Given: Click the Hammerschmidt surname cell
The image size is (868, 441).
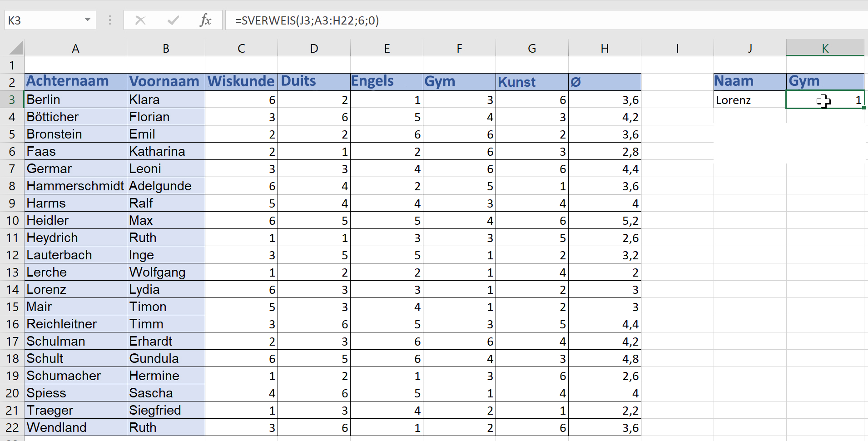Looking at the screenshot, I should click(75, 186).
